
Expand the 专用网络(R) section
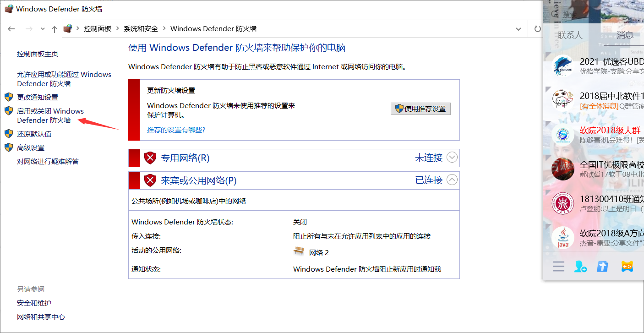point(452,158)
